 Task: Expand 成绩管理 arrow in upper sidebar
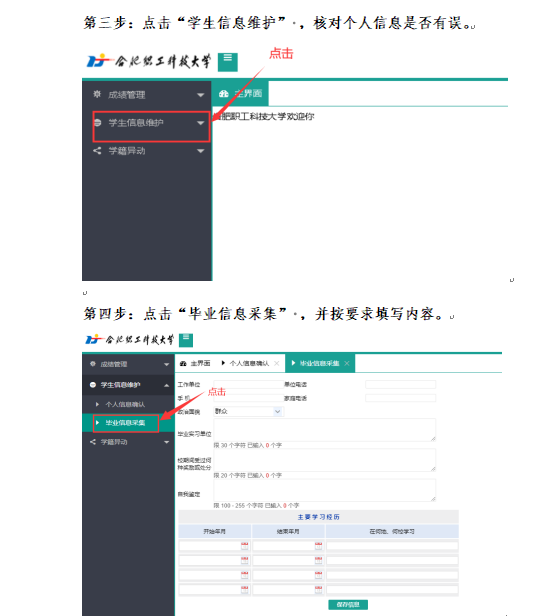pyautogui.click(x=200, y=95)
